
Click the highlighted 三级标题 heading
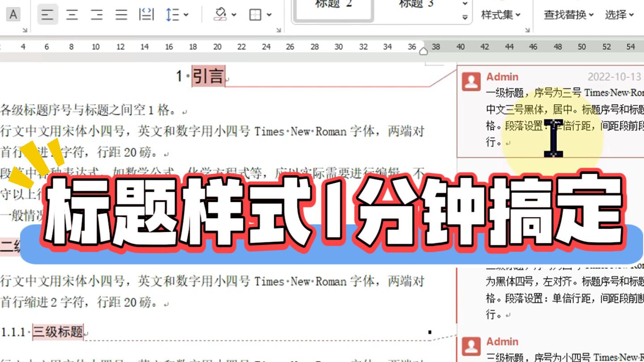pyautogui.click(x=58, y=332)
